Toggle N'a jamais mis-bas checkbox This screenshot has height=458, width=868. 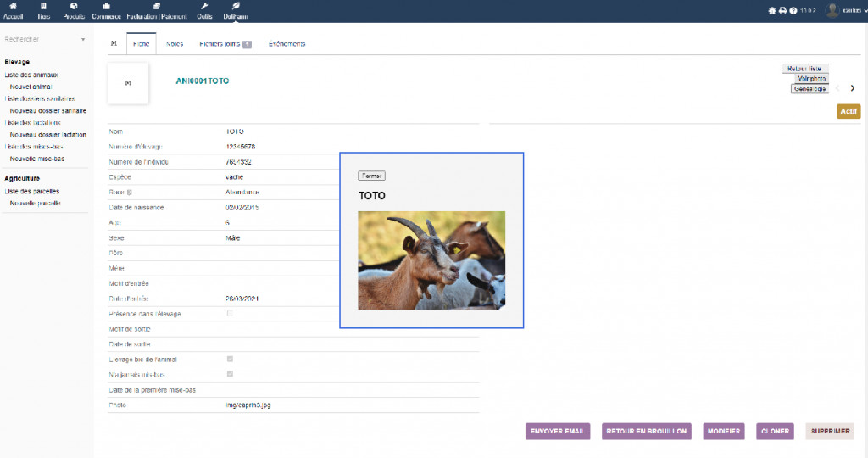coord(230,374)
